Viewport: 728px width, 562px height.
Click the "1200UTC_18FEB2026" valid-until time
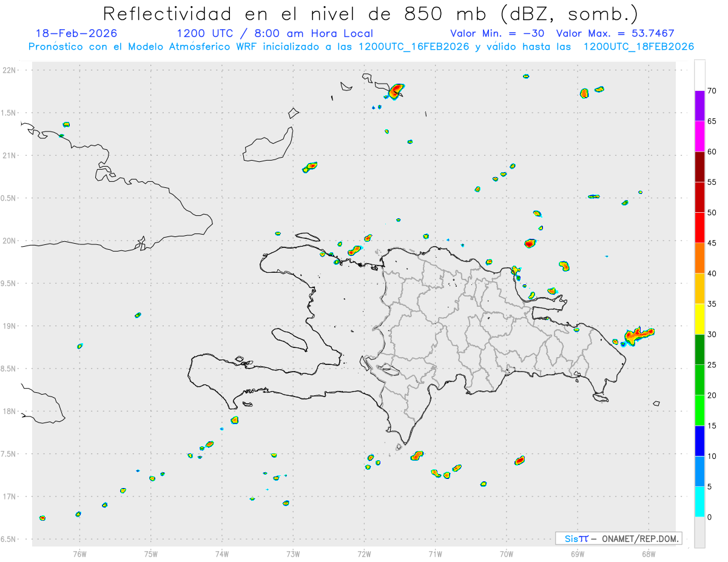[639, 47]
